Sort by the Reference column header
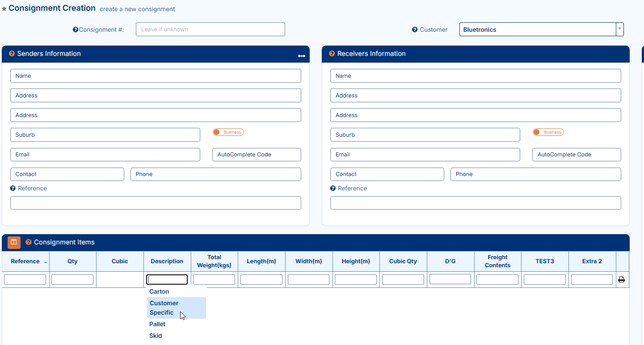This screenshot has width=644, height=345. [x=25, y=261]
